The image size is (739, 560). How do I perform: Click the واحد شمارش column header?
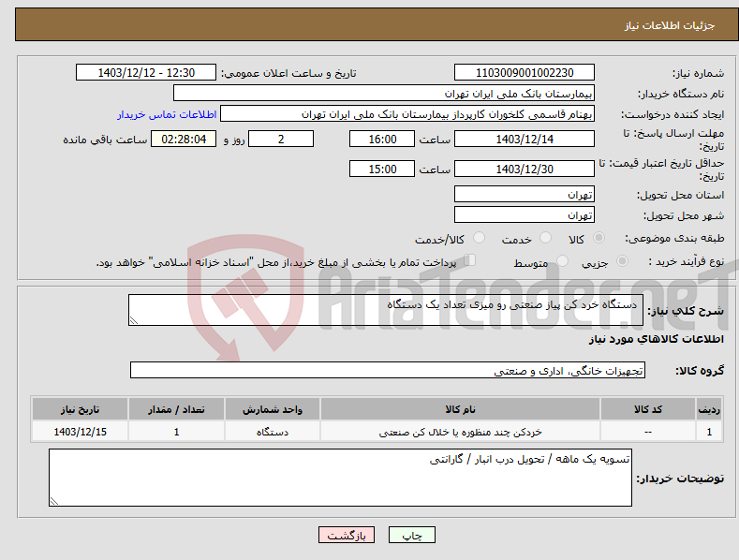coord(273,409)
